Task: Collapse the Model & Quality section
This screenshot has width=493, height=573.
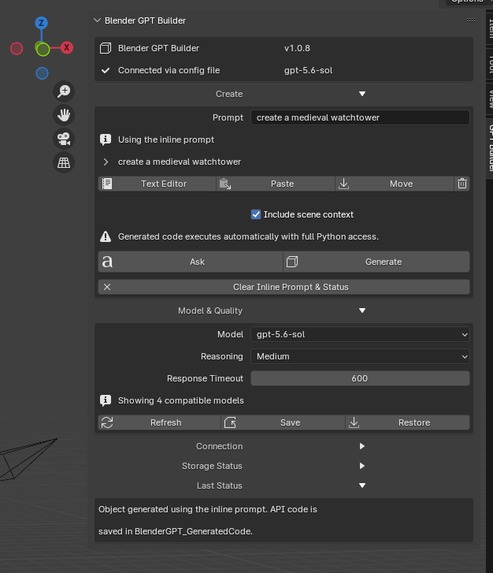Action: [362, 311]
